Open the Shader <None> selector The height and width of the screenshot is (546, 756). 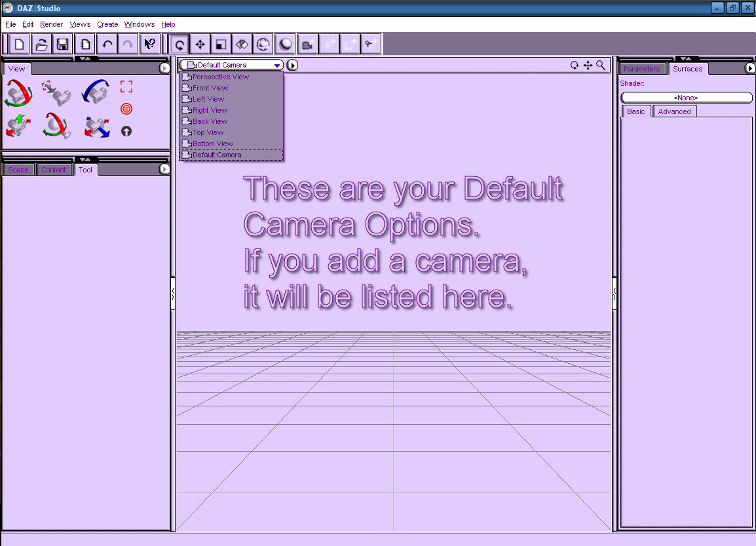[x=686, y=98]
